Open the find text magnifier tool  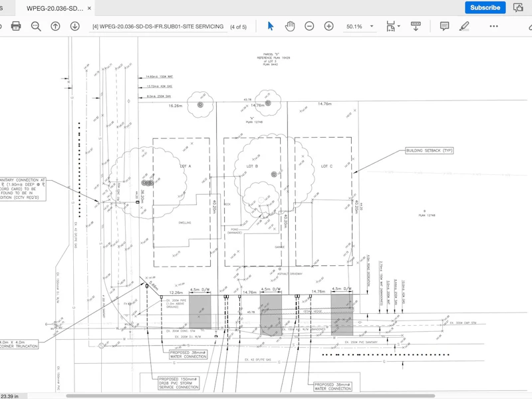click(36, 26)
